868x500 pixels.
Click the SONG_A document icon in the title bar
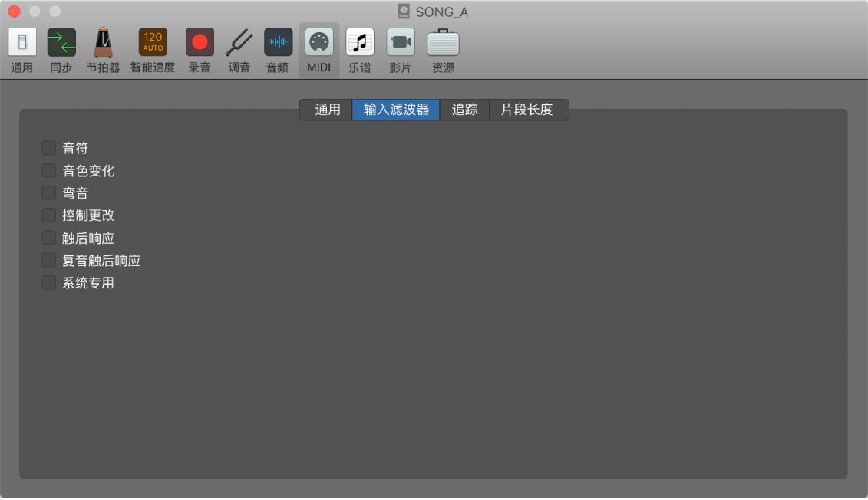[x=404, y=11]
